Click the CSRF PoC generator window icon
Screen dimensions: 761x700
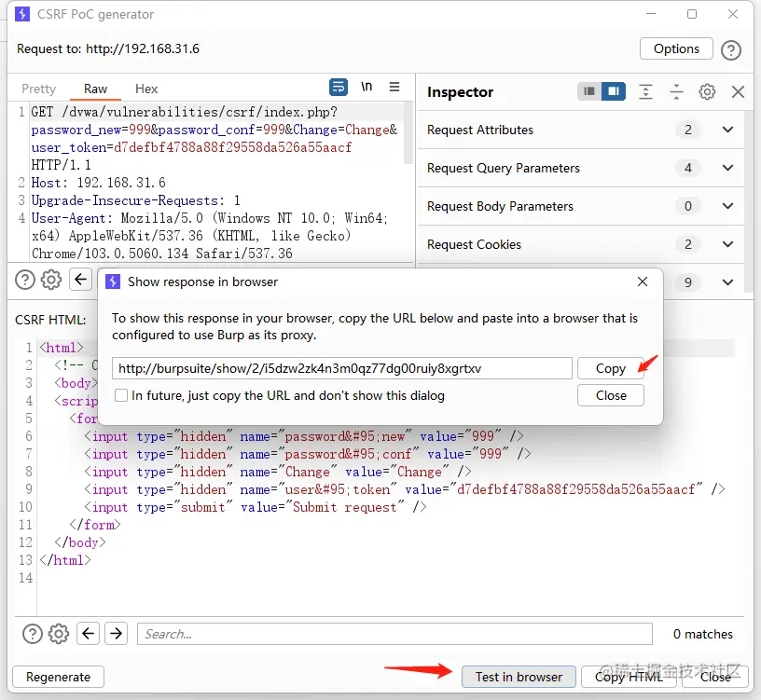click(x=22, y=14)
